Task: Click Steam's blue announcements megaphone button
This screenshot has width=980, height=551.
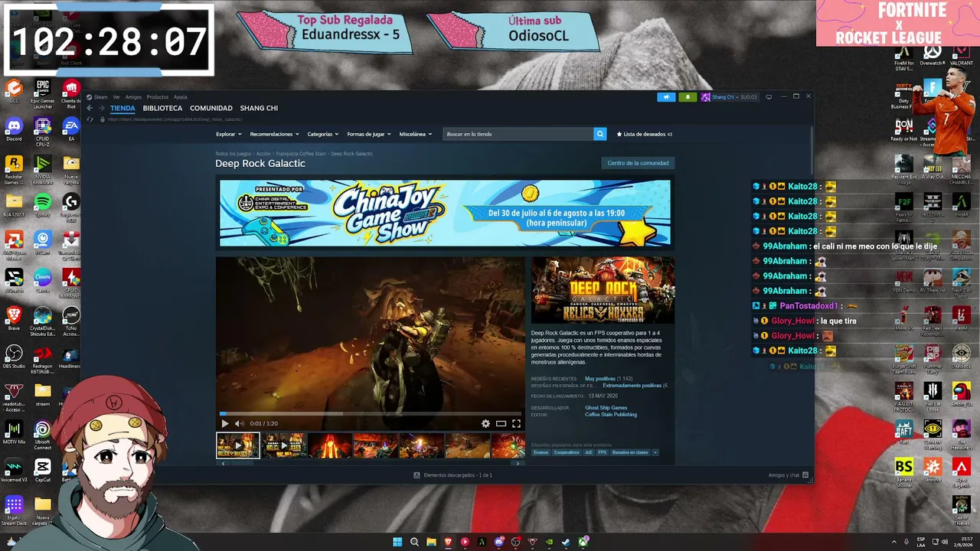Action: pos(666,97)
